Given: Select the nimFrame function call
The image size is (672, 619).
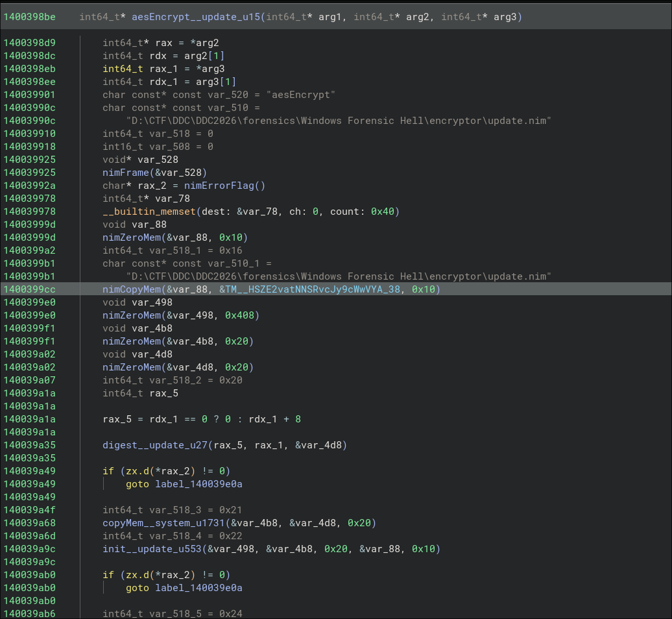Looking at the screenshot, I should (x=126, y=173).
